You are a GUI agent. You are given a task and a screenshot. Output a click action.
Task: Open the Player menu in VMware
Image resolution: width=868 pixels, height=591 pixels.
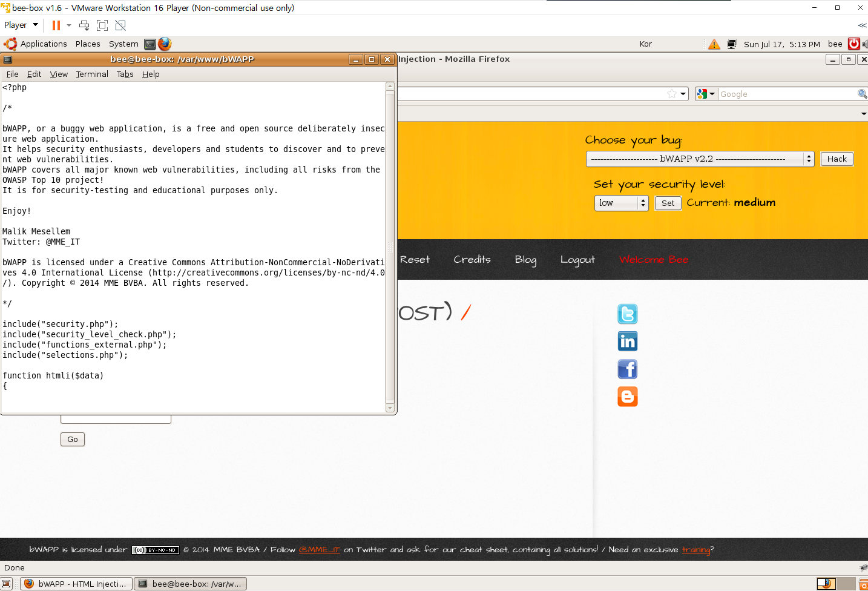tap(21, 25)
